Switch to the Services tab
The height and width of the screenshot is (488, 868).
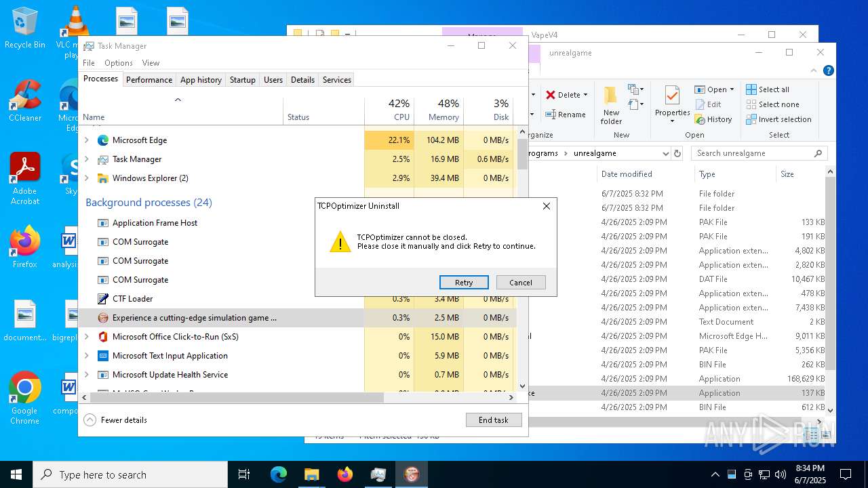[337, 80]
